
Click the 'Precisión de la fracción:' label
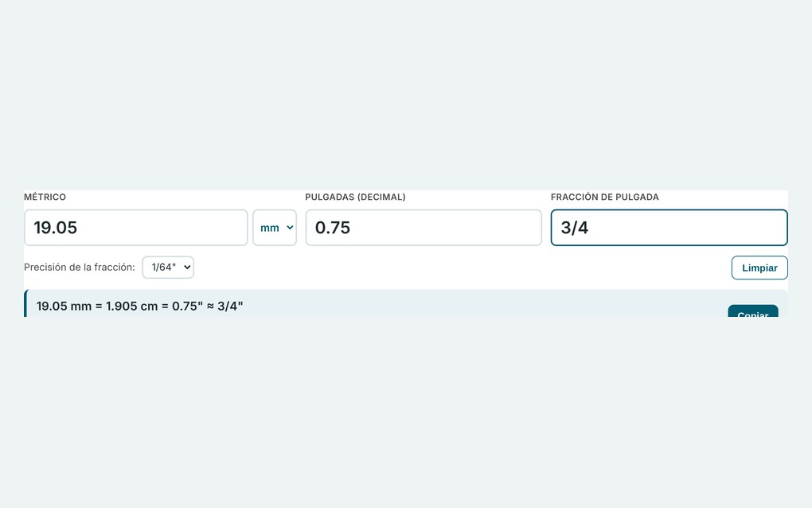click(x=80, y=268)
